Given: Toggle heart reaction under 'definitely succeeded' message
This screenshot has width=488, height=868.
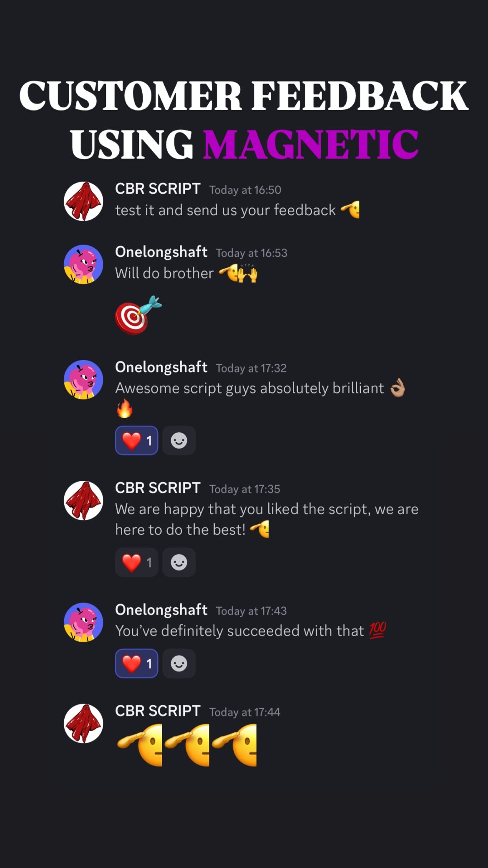Looking at the screenshot, I should click(136, 664).
